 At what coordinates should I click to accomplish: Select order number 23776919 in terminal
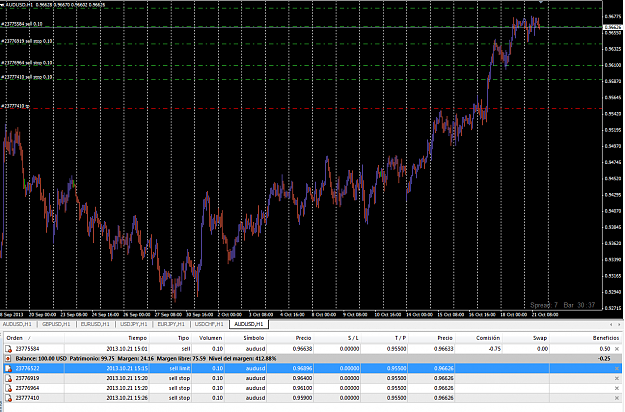click(27, 378)
